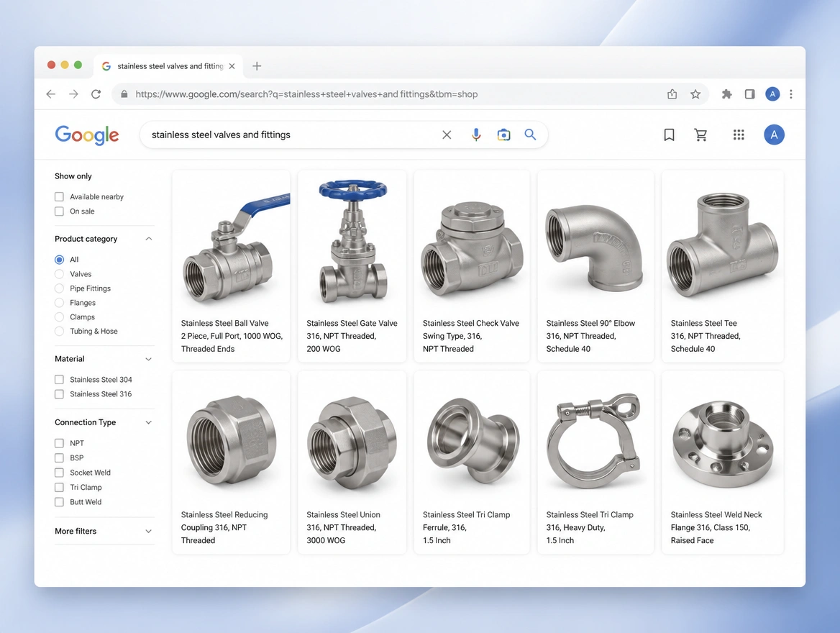Enable the On sale filter
Screen dimensions: 840x633
click(x=59, y=211)
